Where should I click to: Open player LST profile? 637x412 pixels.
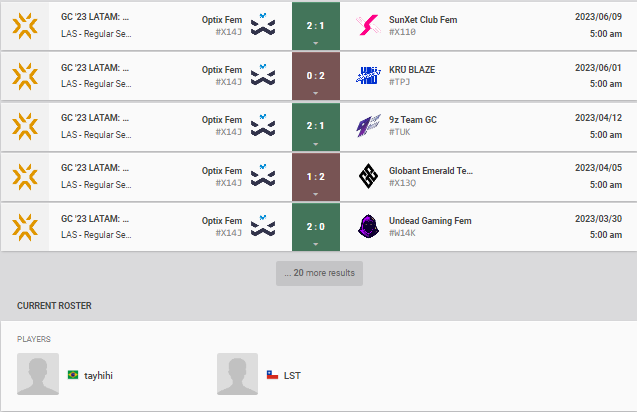click(x=292, y=375)
